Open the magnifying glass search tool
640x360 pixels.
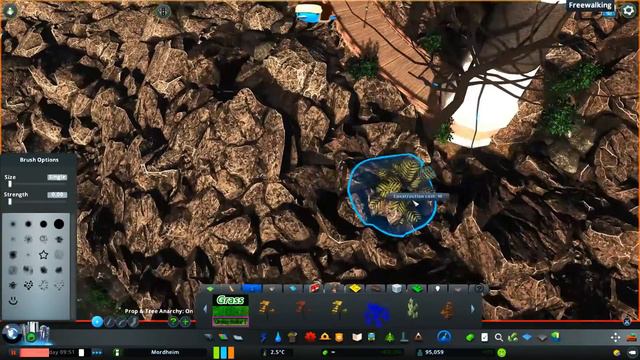pos(498,338)
